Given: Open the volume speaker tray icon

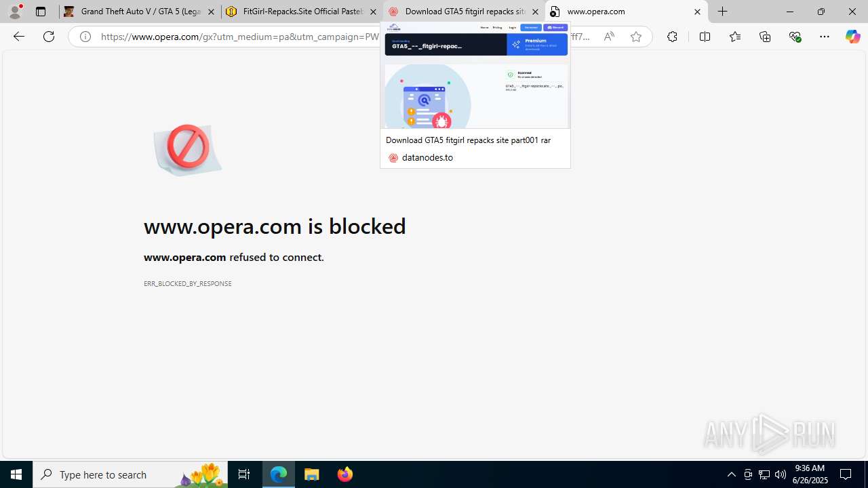Looking at the screenshot, I should click(x=781, y=474).
